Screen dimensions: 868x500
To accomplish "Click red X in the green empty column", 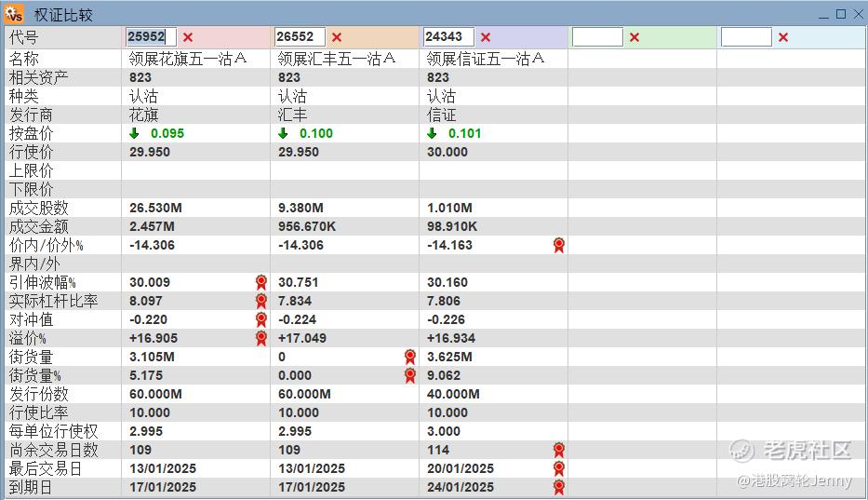I will (634, 37).
